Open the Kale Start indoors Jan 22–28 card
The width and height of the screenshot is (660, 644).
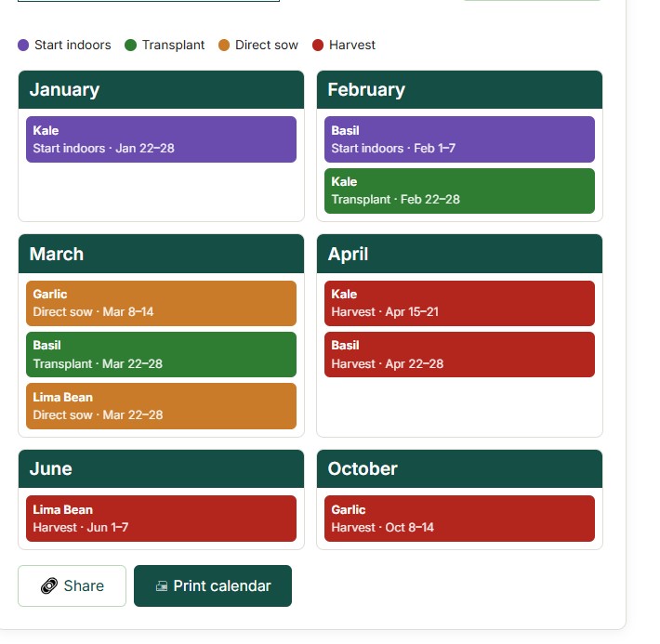point(161,139)
